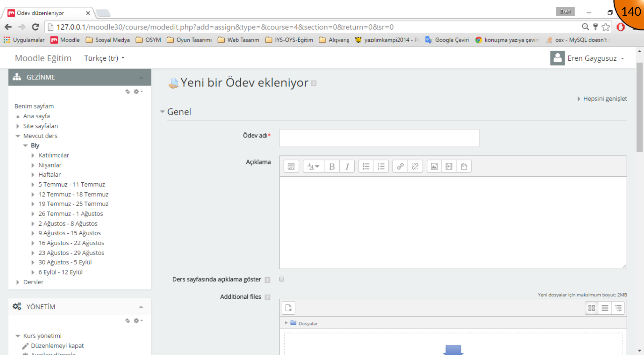Expand Site sayfaları tree node
Image resolution: width=644 pixels, height=362 pixels.
tap(18, 126)
